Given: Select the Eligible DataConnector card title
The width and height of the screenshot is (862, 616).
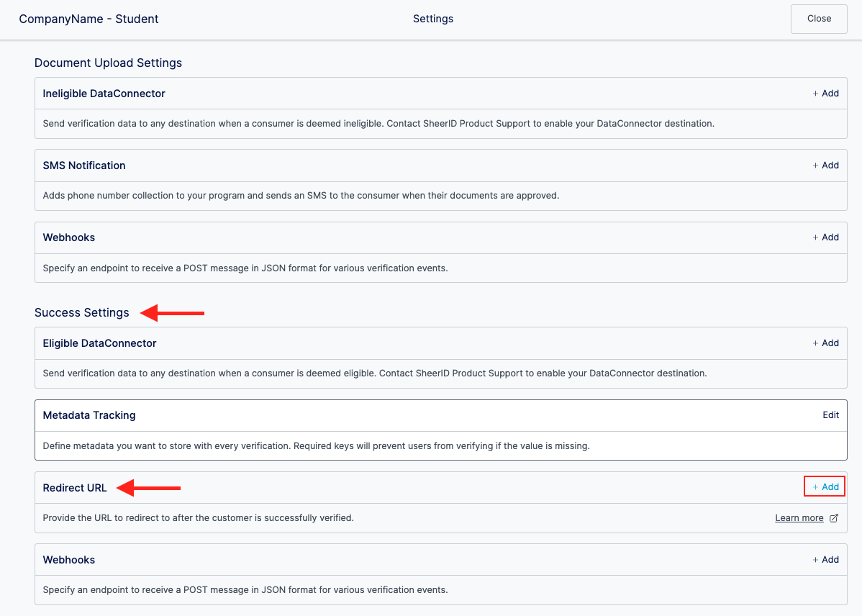Looking at the screenshot, I should point(99,343).
